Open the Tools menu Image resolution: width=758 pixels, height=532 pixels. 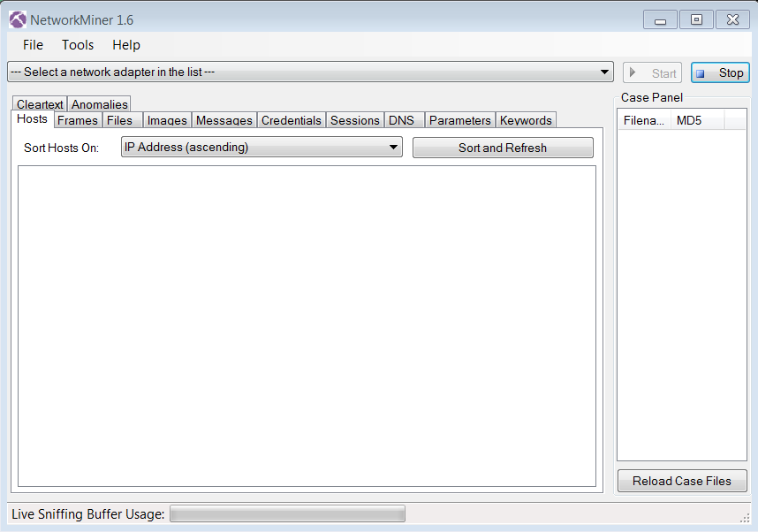coord(78,45)
